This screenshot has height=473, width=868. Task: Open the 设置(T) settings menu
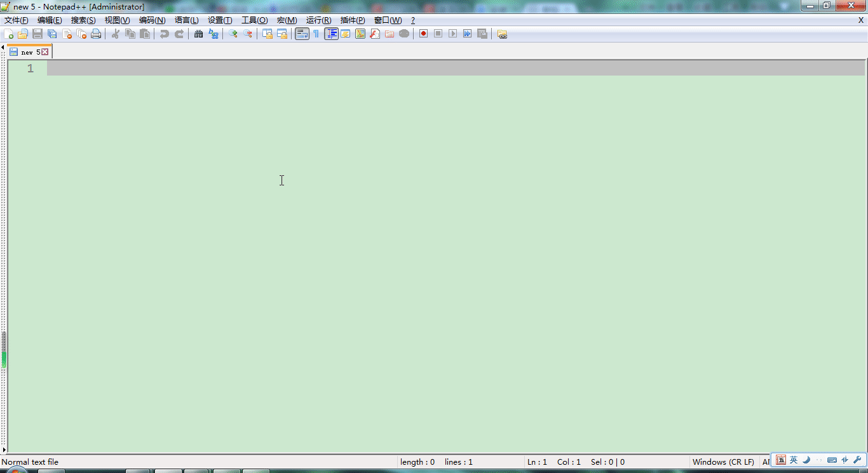click(x=220, y=20)
